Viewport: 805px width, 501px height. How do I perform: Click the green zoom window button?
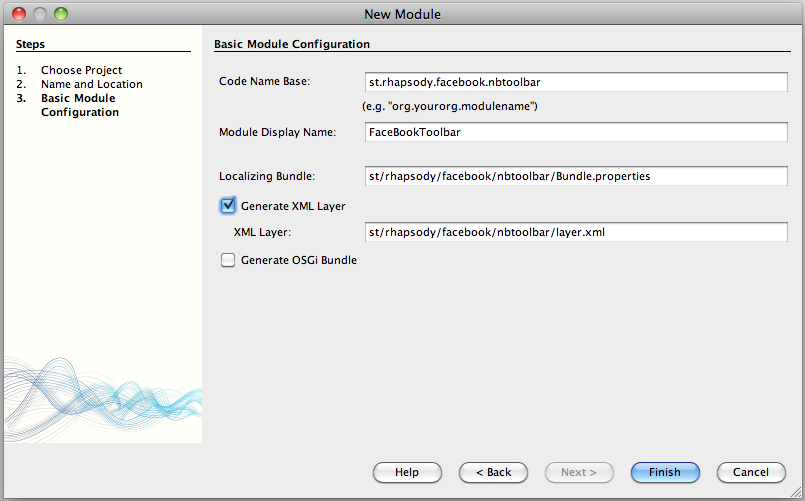61,14
